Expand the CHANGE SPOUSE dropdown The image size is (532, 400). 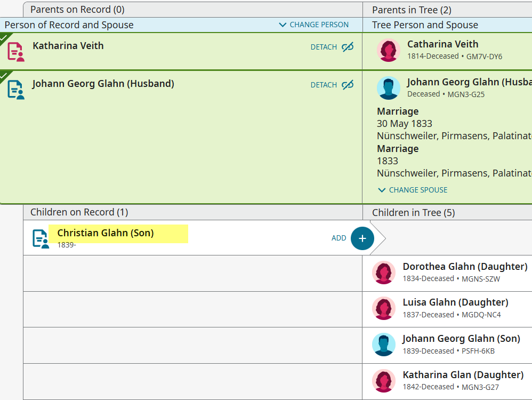point(413,190)
